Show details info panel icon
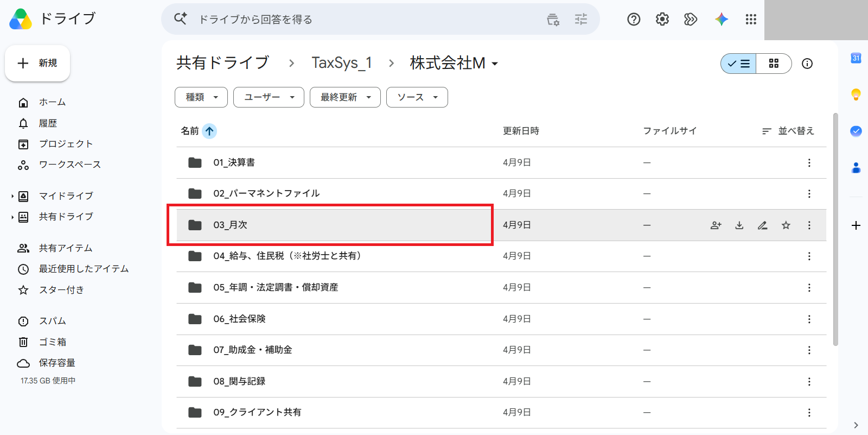 (x=807, y=64)
